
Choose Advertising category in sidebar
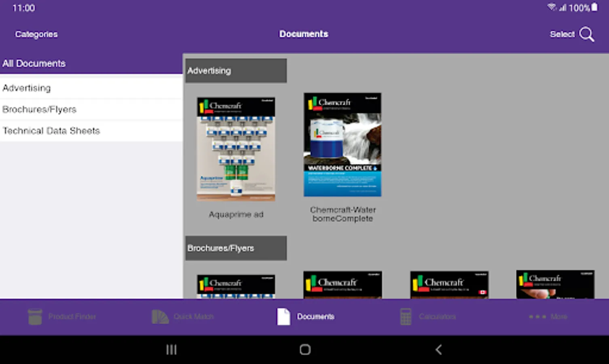pyautogui.click(x=91, y=88)
